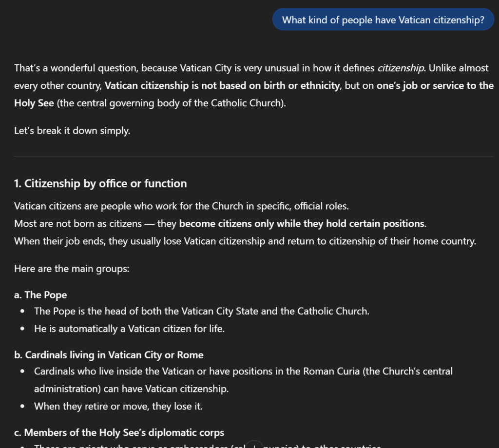
Task: Click the bullet about the Pope being head of Vatican City State
Action: tap(201, 311)
